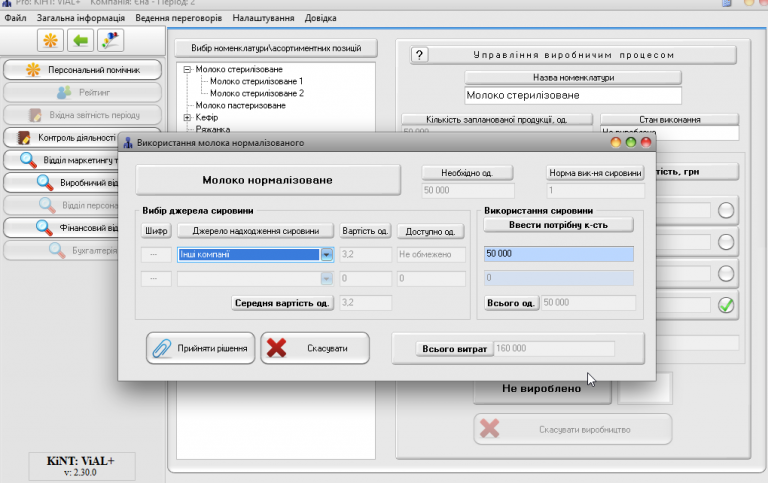Click the Стан виконання header
768x483 pixels.
[670, 120]
